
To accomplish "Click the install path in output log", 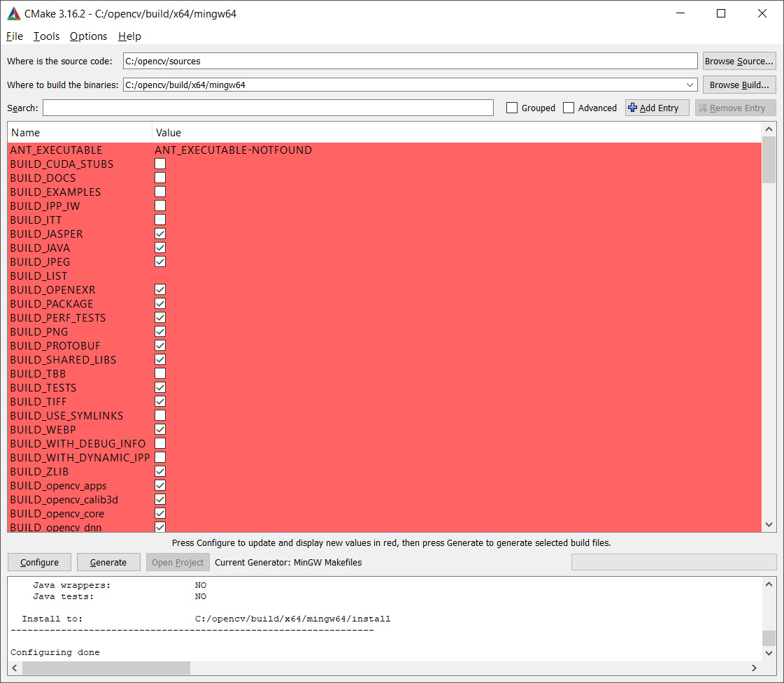I will [x=292, y=619].
